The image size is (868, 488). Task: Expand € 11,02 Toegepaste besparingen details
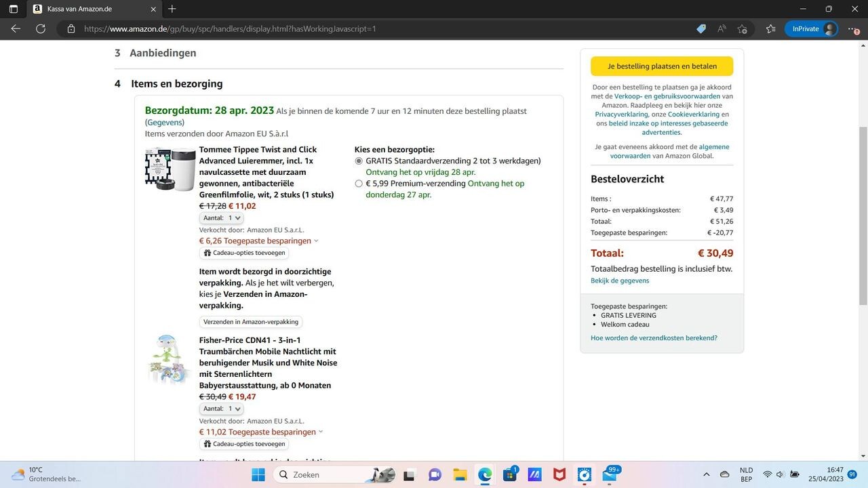[261, 432]
